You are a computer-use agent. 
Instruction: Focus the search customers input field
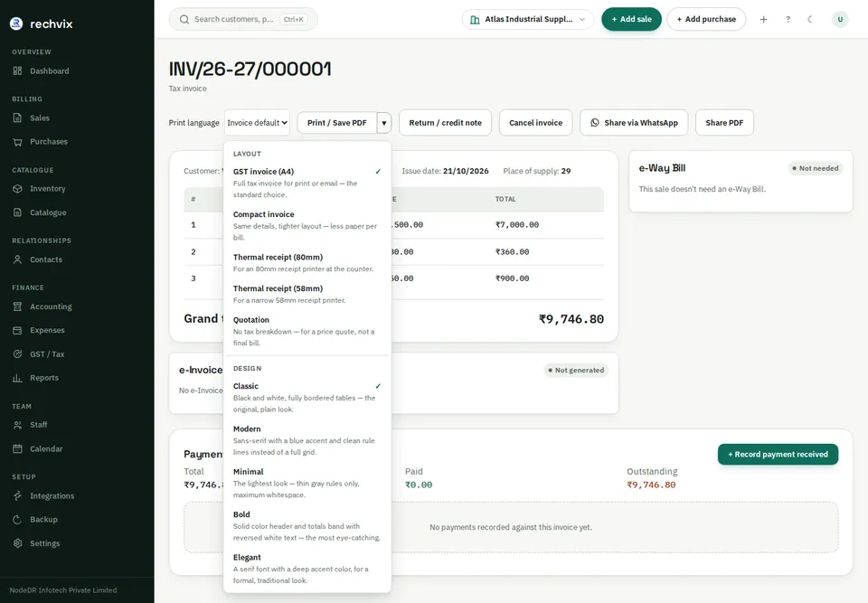243,19
